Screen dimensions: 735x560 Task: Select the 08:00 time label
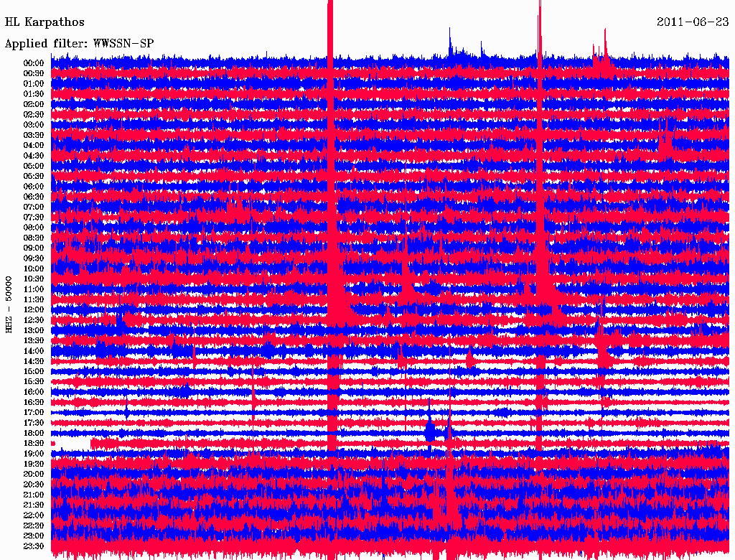click(34, 228)
